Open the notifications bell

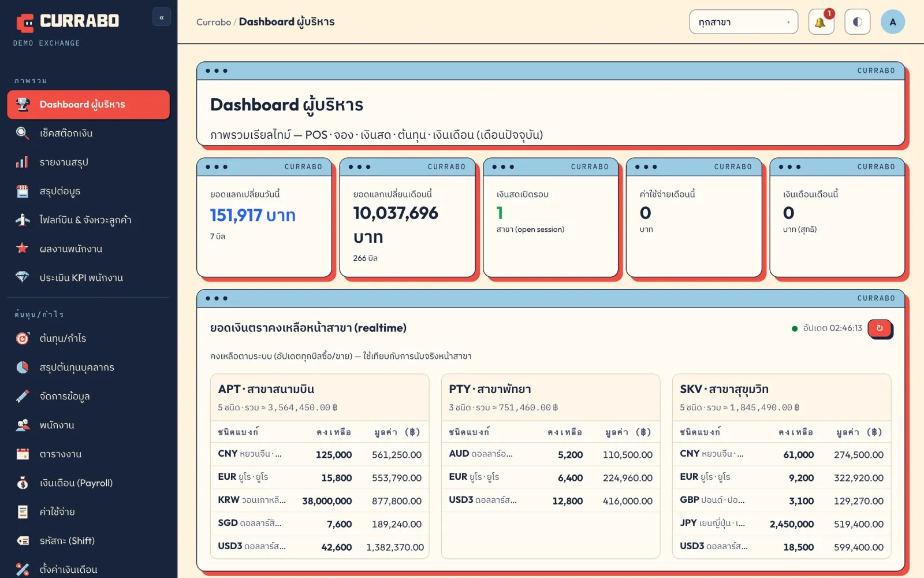click(821, 22)
